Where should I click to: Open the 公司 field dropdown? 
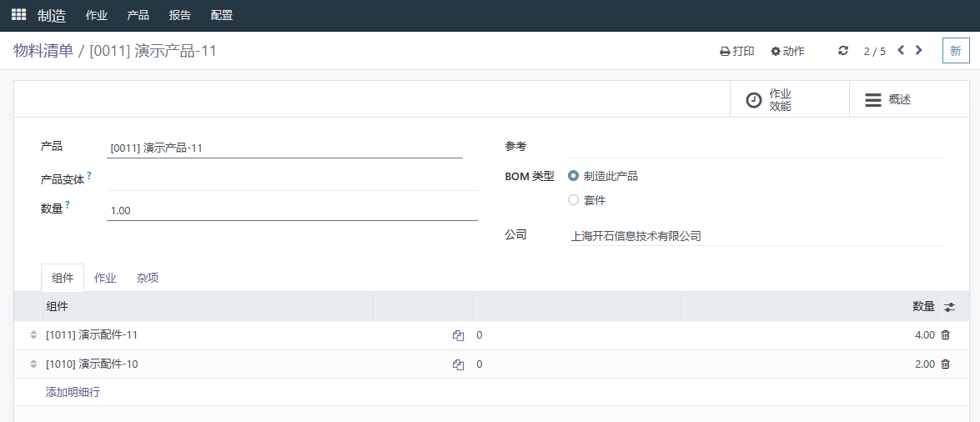coord(754,236)
